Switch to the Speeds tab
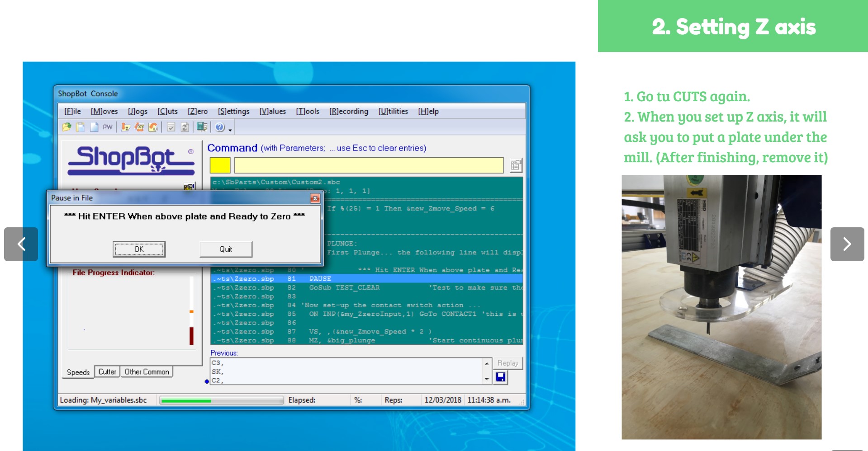This screenshot has width=868, height=451. tap(78, 372)
